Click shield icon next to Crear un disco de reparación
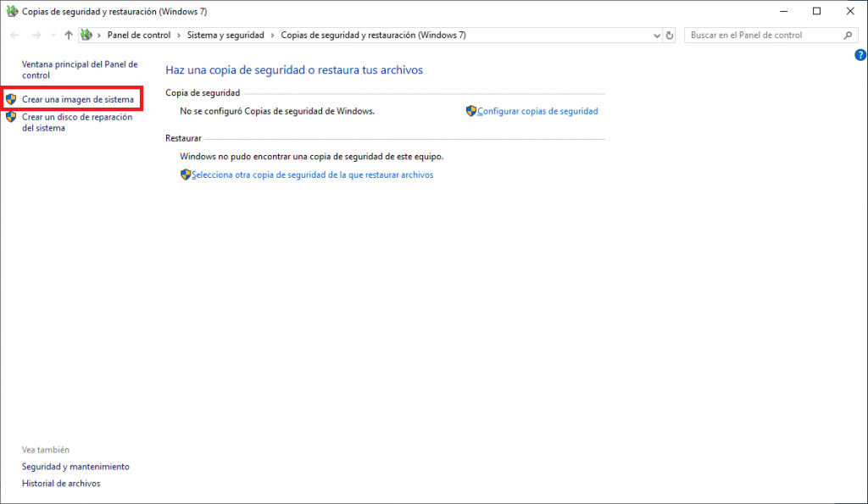This screenshot has height=504, width=868. [x=11, y=118]
